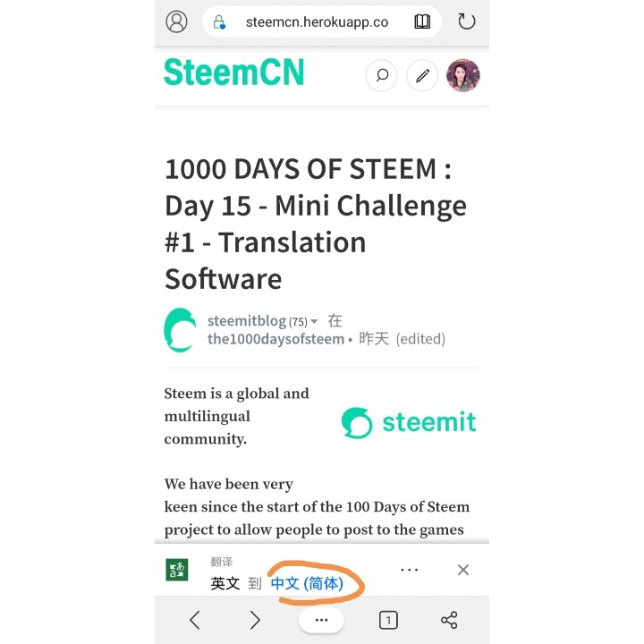The width and height of the screenshot is (644, 644).
Task: Navigate back with left arrow
Action: (195, 620)
